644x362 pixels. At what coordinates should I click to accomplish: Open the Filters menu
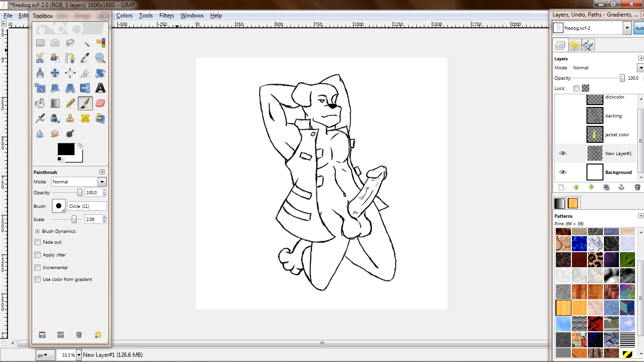click(166, 16)
